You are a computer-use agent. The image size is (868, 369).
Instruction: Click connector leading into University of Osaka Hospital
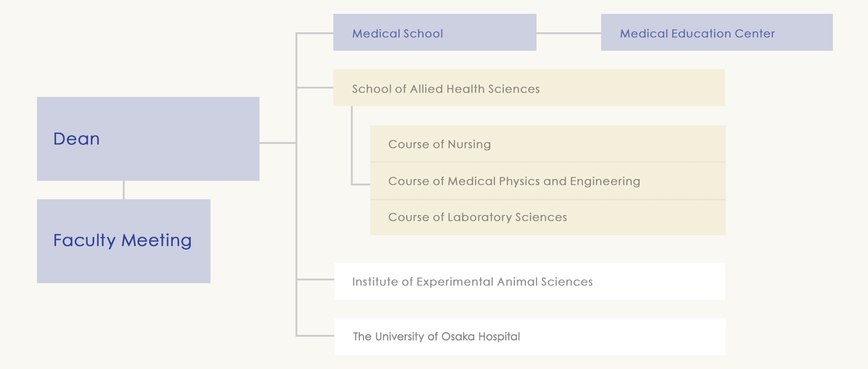pos(315,335)
